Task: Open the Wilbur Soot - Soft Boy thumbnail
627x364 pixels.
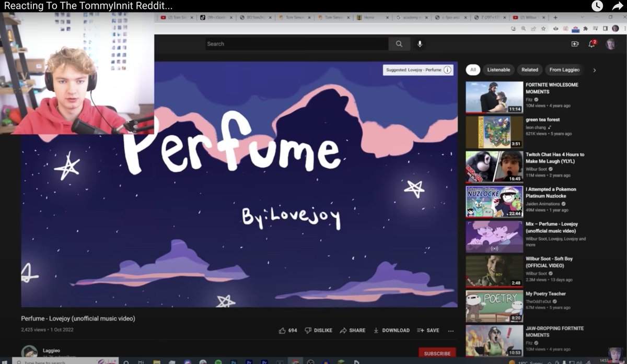Action: pyautogui.click(x=494, y=271)
